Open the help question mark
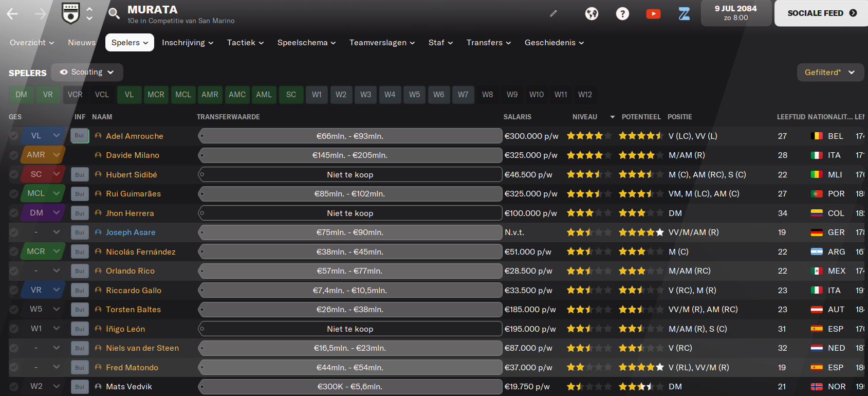Viewport: 868px width, 396px height. (x=622, y=13)
